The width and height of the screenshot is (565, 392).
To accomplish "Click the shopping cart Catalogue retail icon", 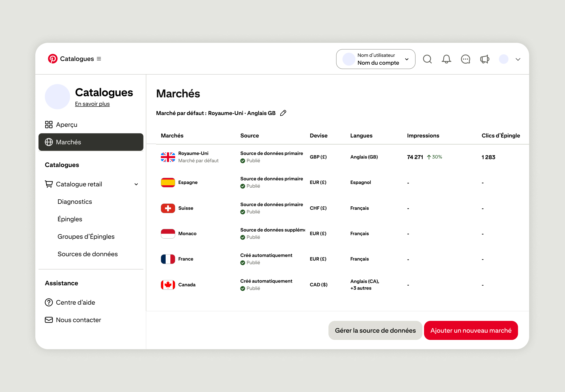I will (x=49, y=184).
